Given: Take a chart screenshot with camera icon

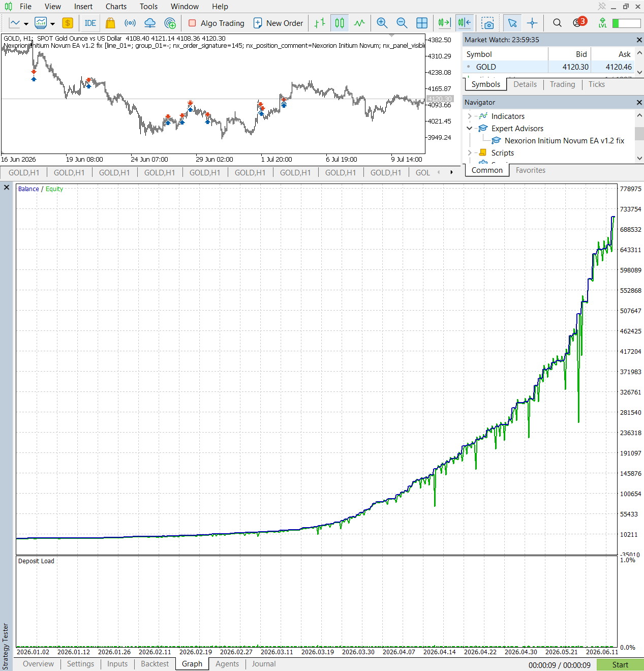Looking at the screenshot, I should [488, 23].
